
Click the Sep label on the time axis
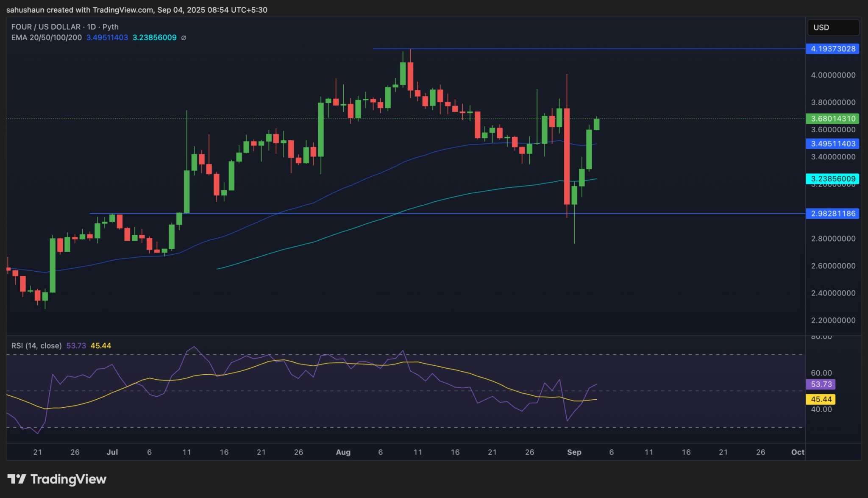pos(574,452)
